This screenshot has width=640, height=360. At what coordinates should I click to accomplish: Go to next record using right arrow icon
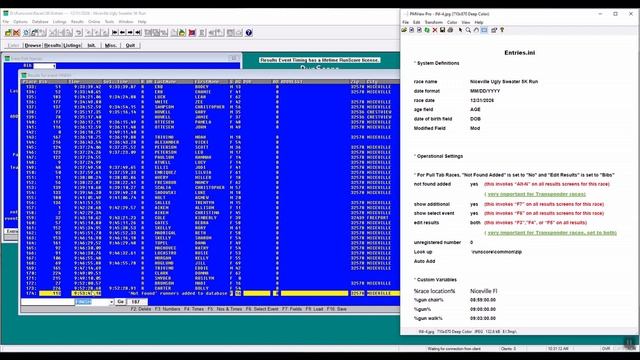[x=130, y=33]
